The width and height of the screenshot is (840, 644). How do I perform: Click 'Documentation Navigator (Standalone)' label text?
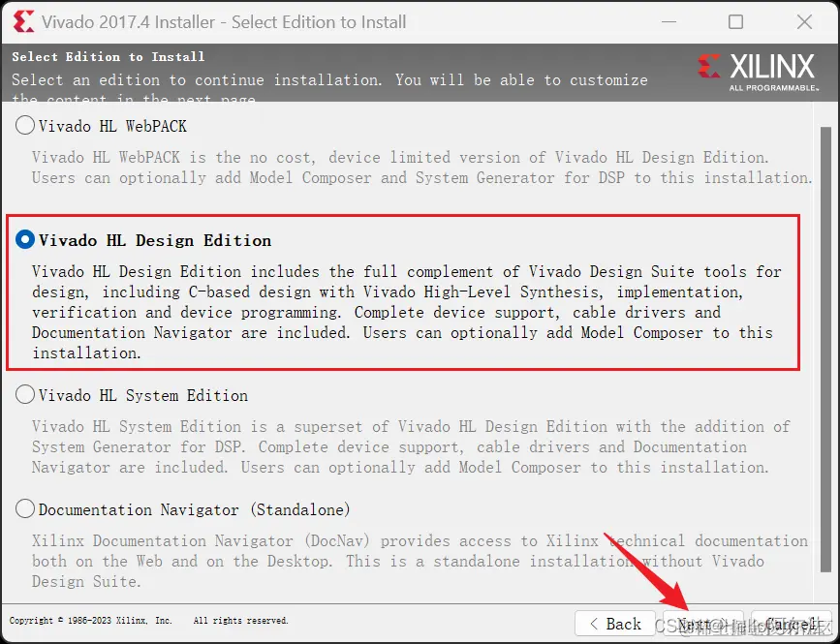coord(195,509)
